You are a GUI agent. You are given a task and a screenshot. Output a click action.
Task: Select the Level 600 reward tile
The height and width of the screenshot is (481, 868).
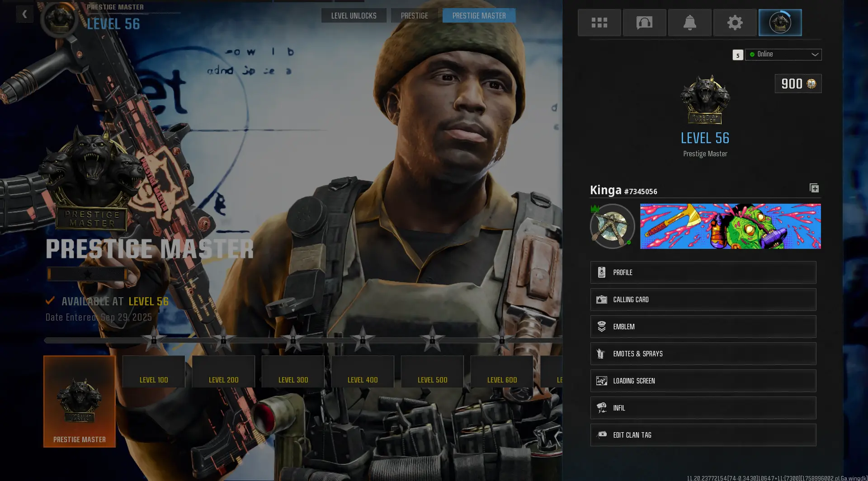[x=502, y=371]
